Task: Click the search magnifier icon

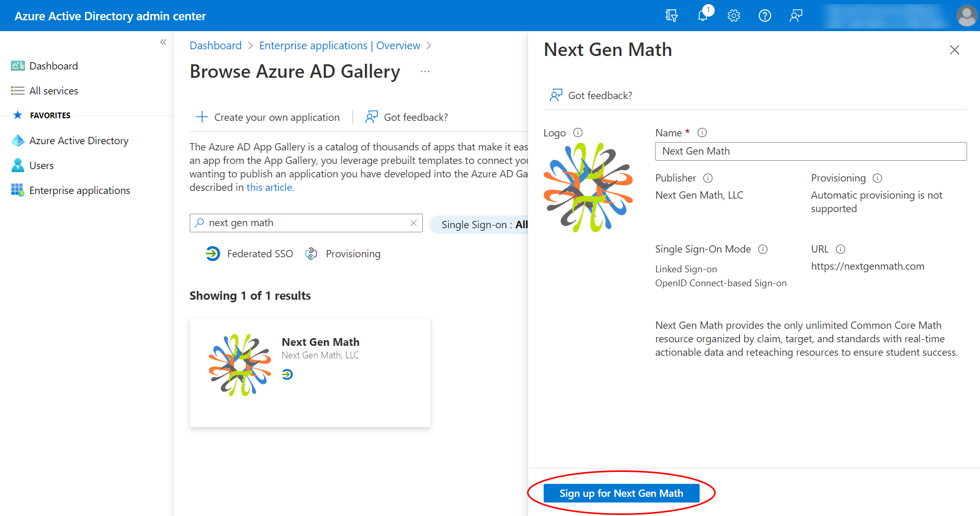Action: pos(199,223)
